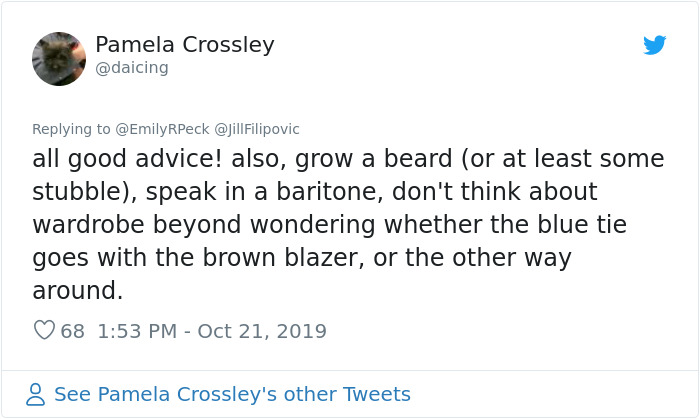The width and height of the screenshot is (700, 419).
Task: See Pamela Crossley's other Tweets
Action: (232, 394)
